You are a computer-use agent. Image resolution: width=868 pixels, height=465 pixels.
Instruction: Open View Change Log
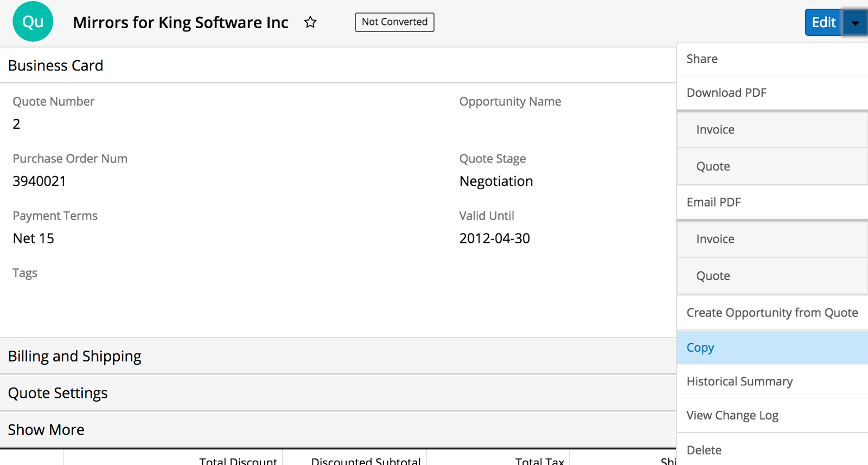732,416
